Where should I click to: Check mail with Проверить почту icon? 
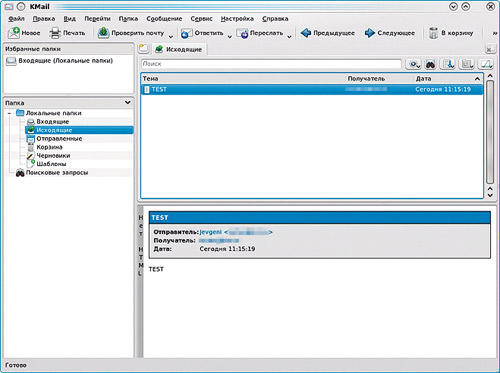click(x=104, y=33)
